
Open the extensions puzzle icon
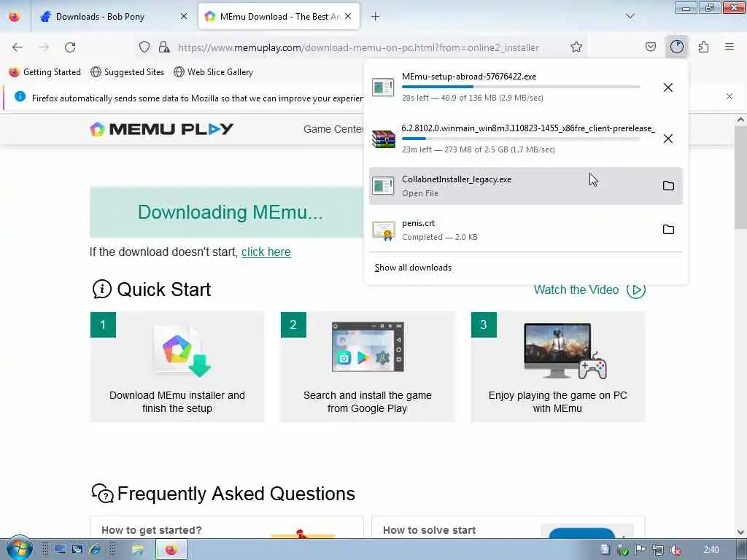[x=703, y=47]
